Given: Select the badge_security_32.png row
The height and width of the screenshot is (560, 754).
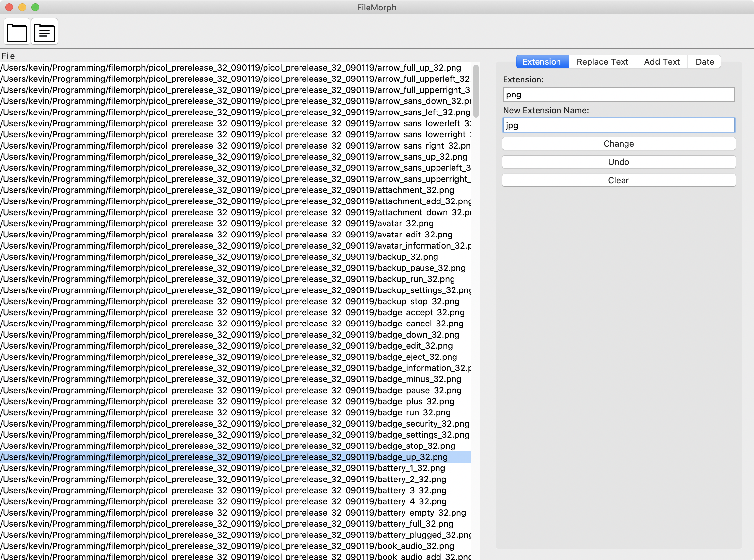Looking at the screenshot, I should point(235,424).
